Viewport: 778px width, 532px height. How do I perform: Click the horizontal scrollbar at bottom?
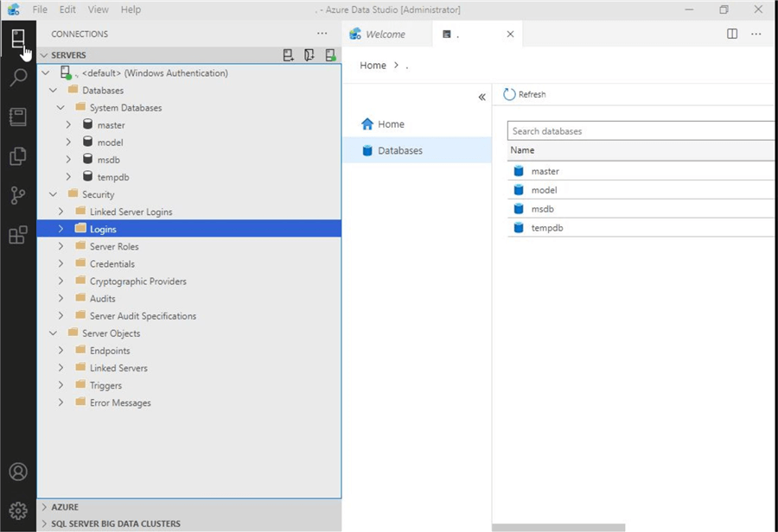(558, 527)
